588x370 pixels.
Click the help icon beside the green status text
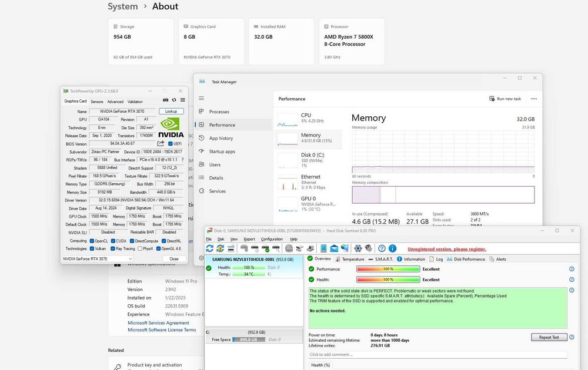(572, 290)
